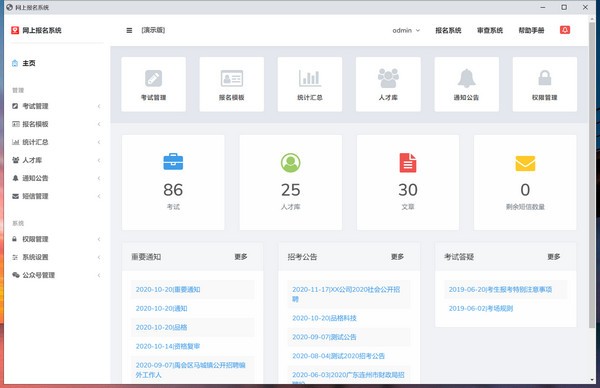Screen dimensions: 600x388
Task: Select 短信管理 sidebar menu label
Action: click(x=35, y=196)
